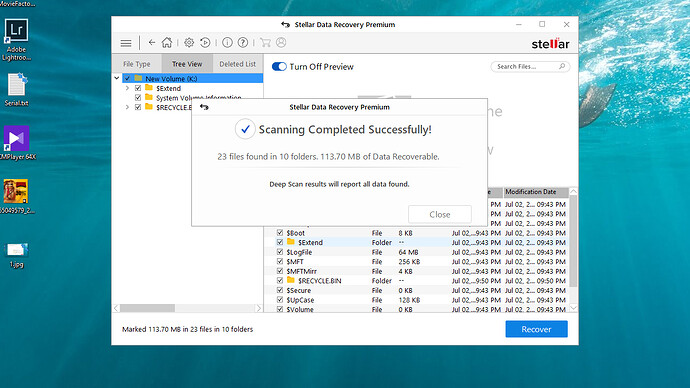The image size is (690, 388).
Task: Click the search magnifier icon
Action: (562, 66)
